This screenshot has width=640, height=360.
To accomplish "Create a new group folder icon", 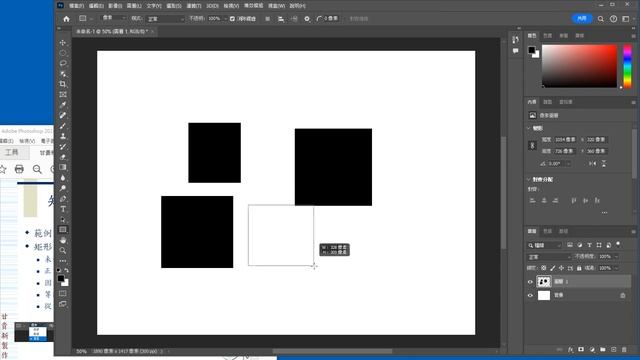I will click(602, 350).
